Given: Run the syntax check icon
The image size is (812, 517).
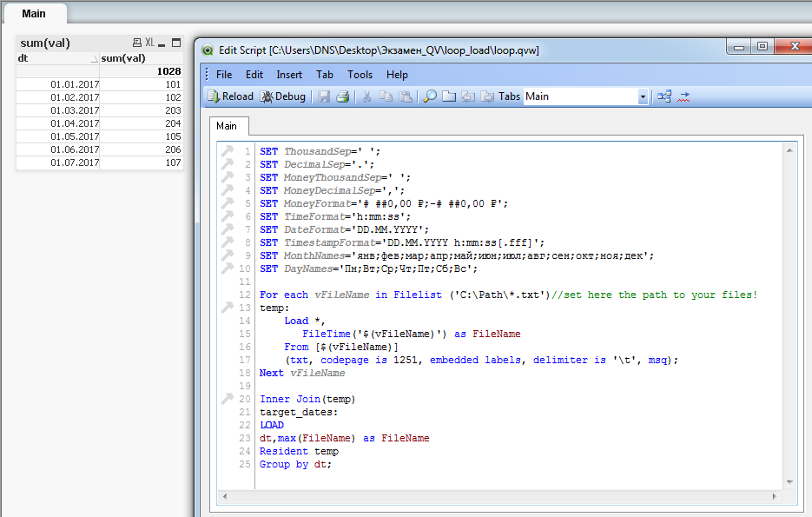Looking at the screenshot, I should click(x=684, y=96).
